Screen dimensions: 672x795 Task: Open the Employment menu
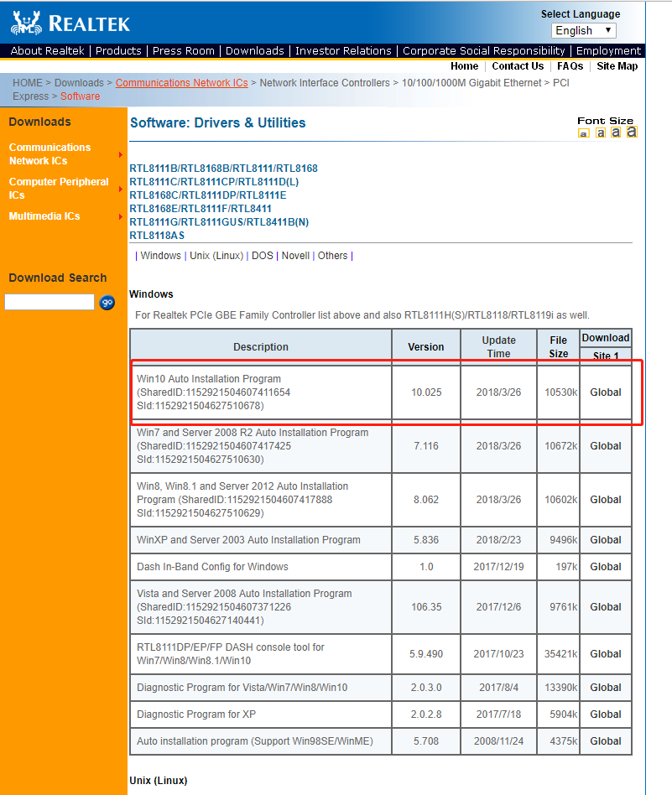click(x=608, y=50)
